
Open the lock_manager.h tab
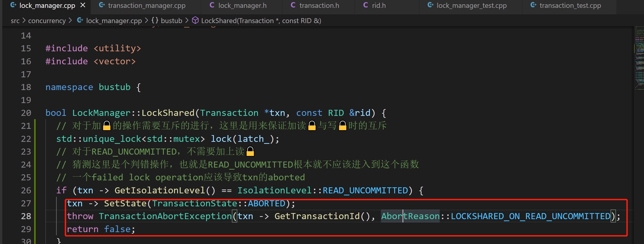click(x=242, y=5)
